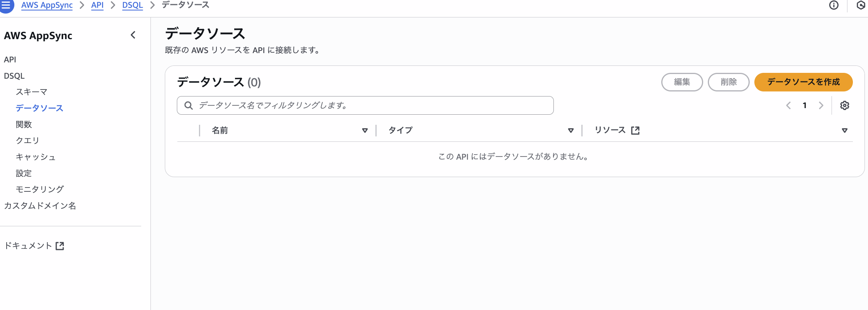Click the info icon in the top bar
Screen dimensions: 868x310
tap(833, 5)
